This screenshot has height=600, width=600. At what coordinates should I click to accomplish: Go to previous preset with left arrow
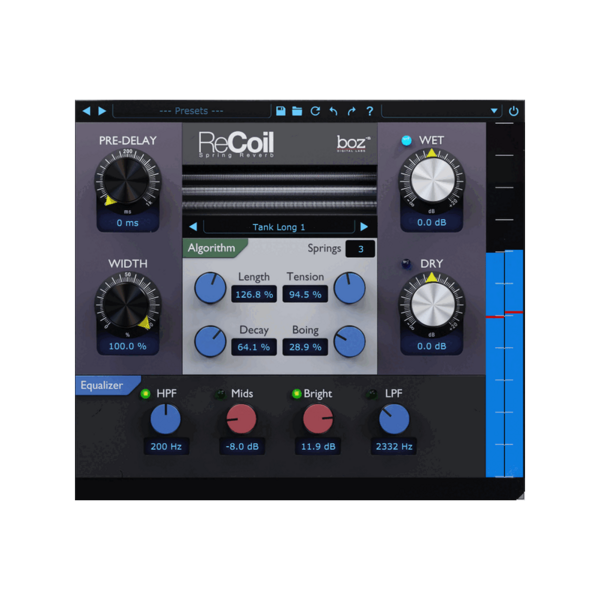pyautogui.click(x=87, y=111)
